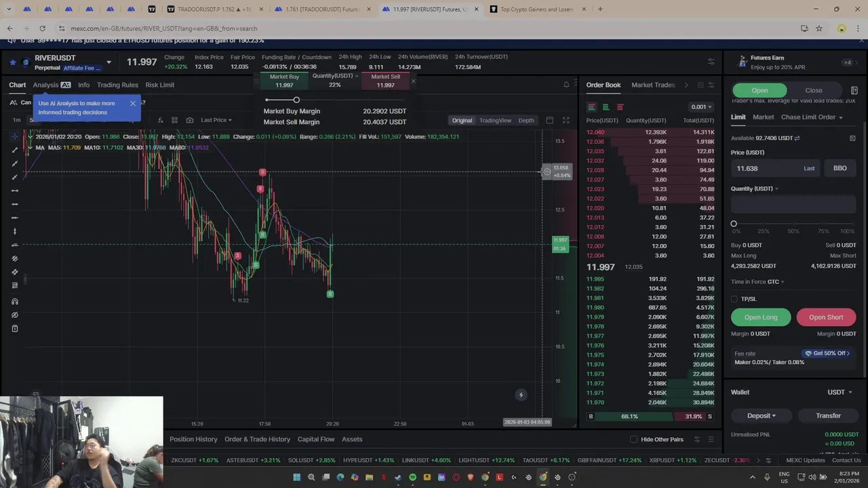
Task: Show more order book tabs arrow
Action: [x=686, y=85]
